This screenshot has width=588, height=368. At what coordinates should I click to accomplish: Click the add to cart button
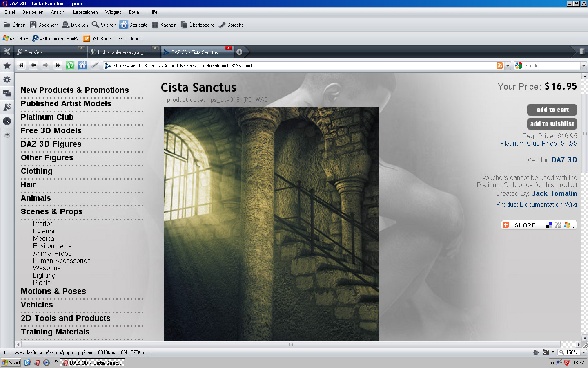[x=552, y=110]
